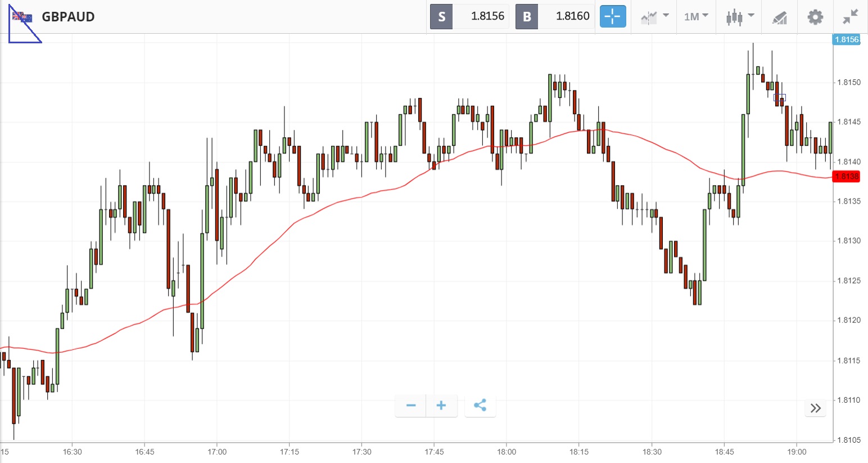
Task: Collapse the chart from fullscreen view
Action: [x=851, y=17]
